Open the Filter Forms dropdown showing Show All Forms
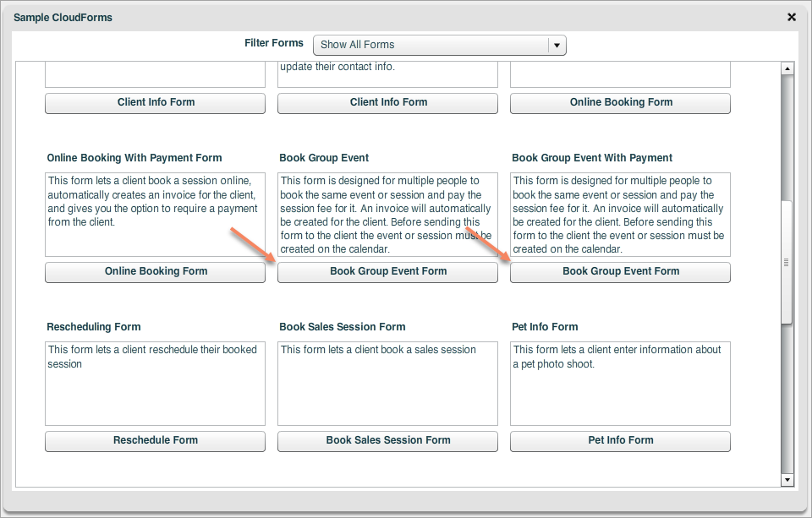 pyautogui.click(x=439, y=45)
